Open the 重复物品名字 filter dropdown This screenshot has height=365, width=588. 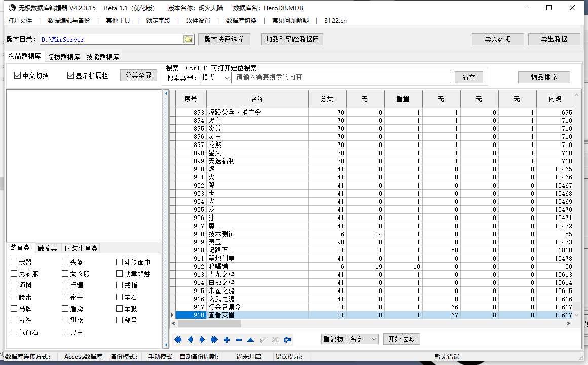point(349,339)
